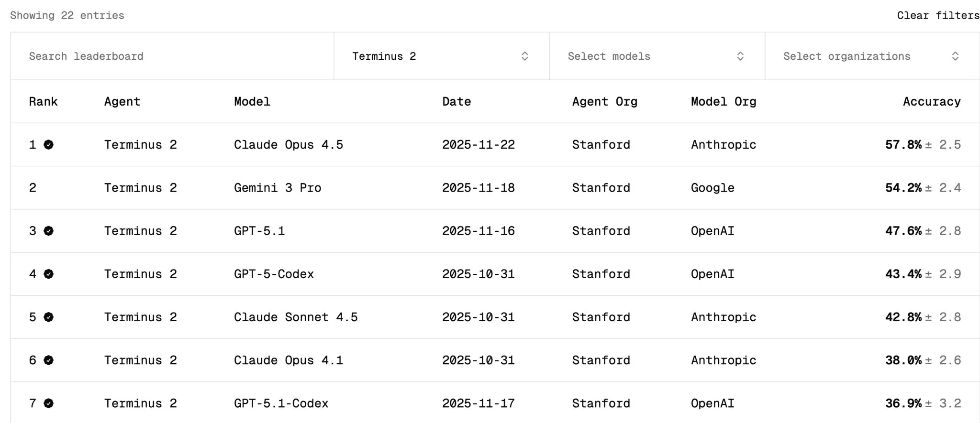The width and height of the screenshot is (980, 423).
Task: Sort by the Accuracy column header
Action: (x=931, y=102)
